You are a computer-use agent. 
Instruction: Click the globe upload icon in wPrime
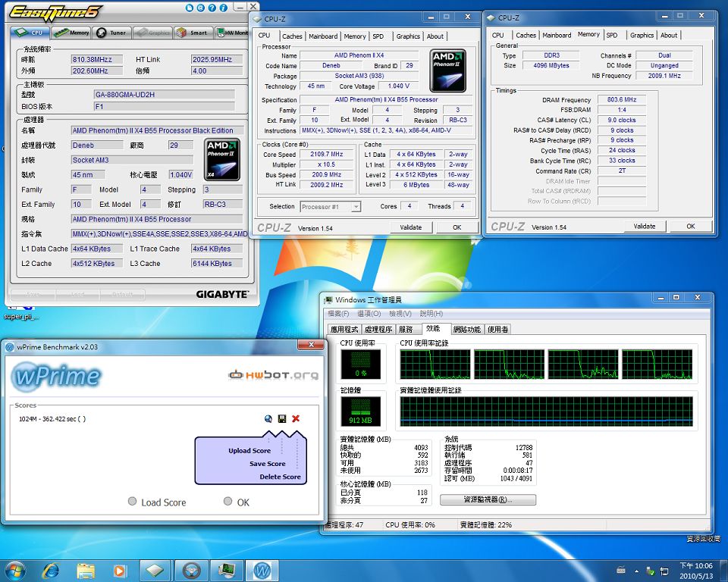pyautogui.click(x=268, y=419)
